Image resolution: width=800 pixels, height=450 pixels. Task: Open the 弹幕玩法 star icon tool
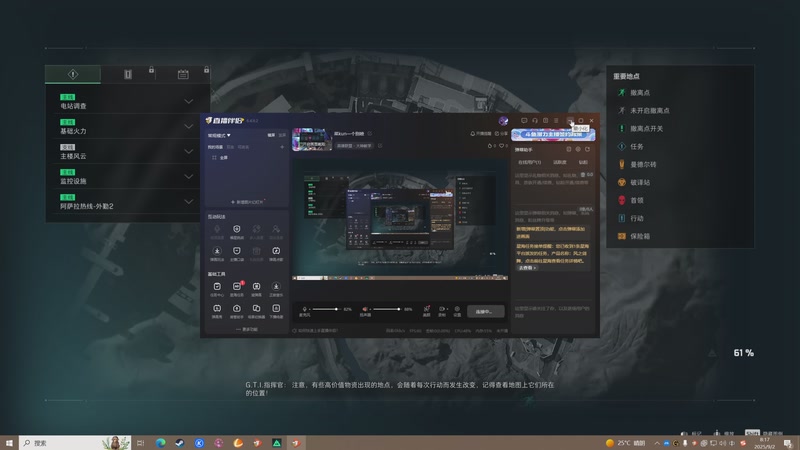(217, 253)
